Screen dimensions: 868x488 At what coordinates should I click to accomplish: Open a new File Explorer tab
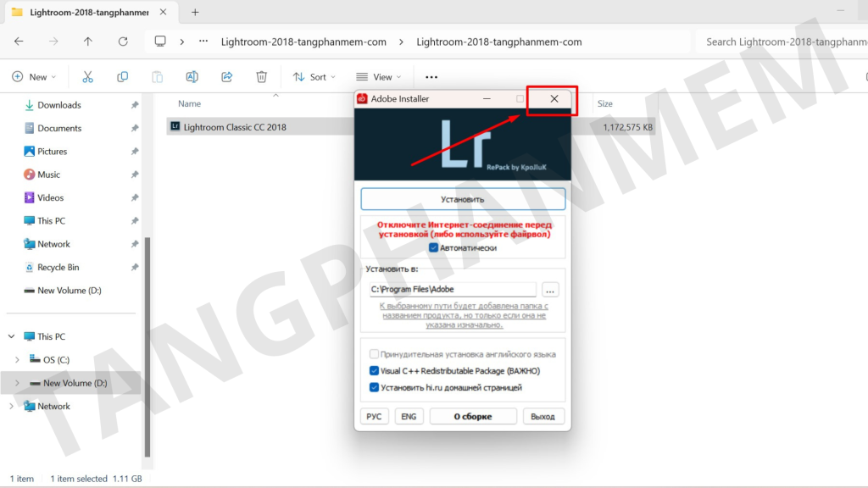click(195, 13)
